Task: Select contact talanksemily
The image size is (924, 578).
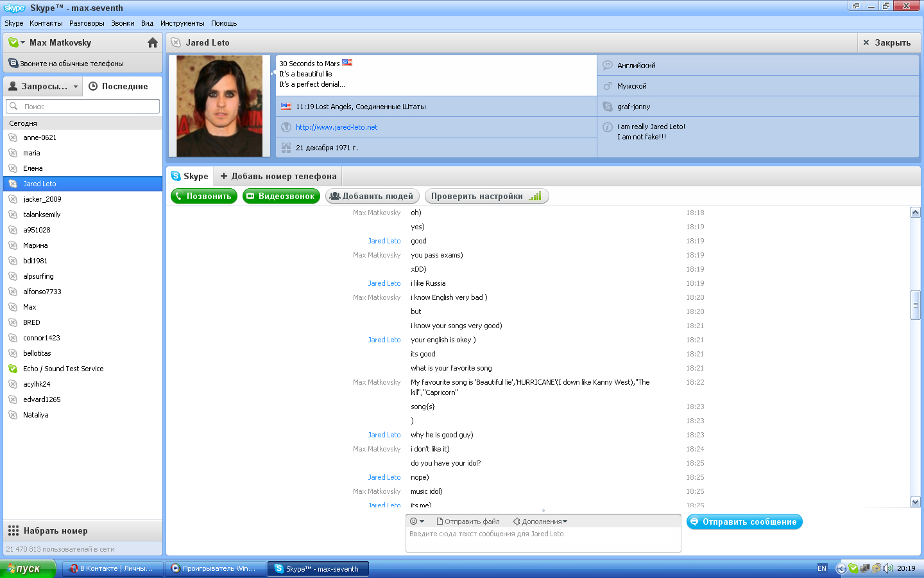Action: pyautogui.click(x=83, y=215)
